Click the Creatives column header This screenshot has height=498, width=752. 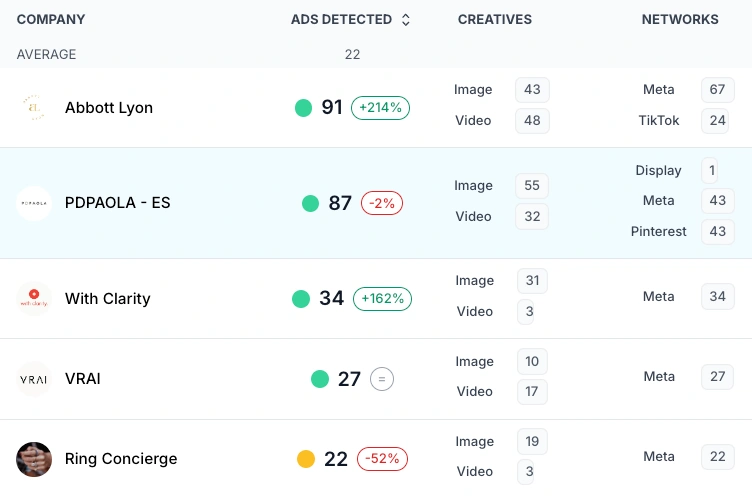click(494, 20)
